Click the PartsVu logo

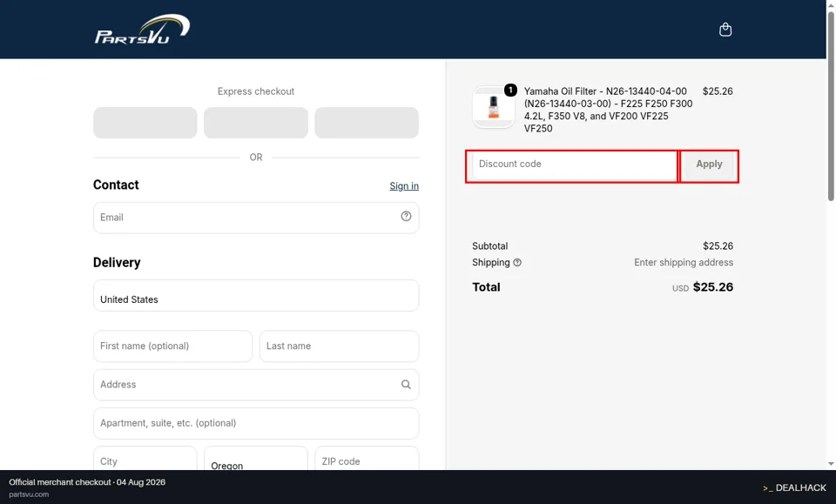[x=142, y=30]
